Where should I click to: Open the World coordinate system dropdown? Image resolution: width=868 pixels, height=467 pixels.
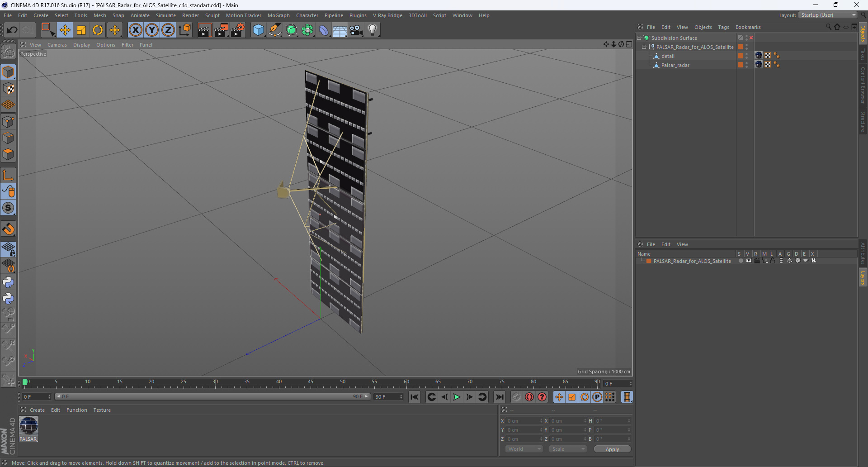coord(524,449)
